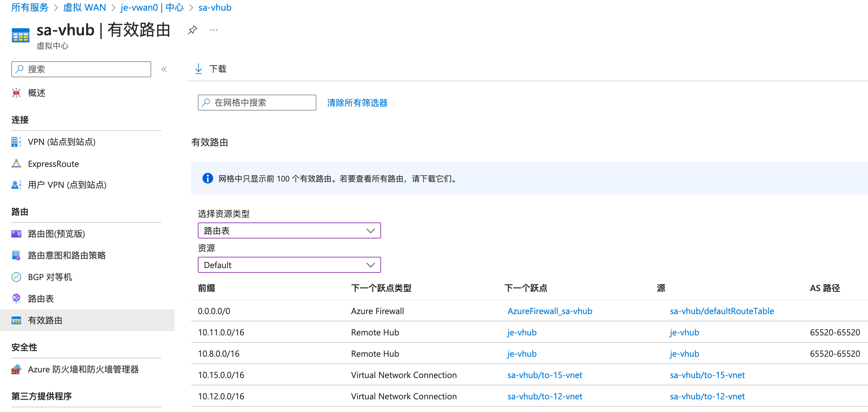The image size is (868, 412).
Task: Select the 10.12.0.0/16 prefix cell
Action: (x=221, y=396)
